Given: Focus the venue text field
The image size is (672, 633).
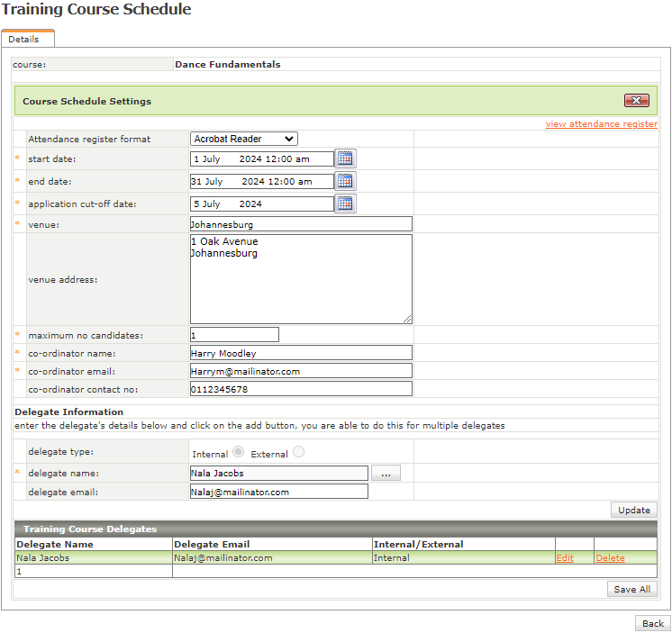Looking at the screenshot, I should 300,224.
